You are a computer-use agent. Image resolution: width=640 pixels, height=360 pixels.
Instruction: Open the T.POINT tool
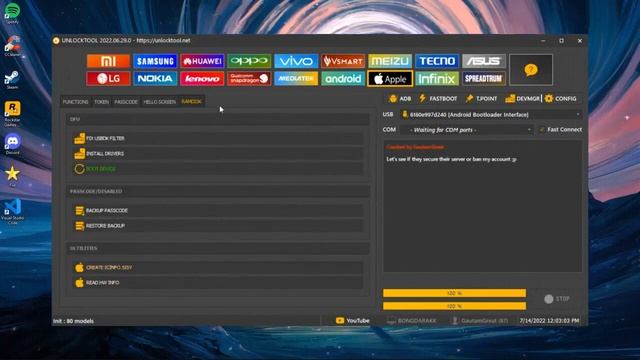click(481, 98)
